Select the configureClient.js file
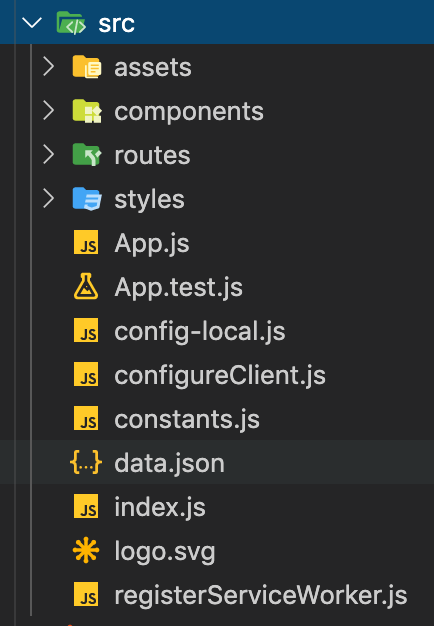 coord(220,375)
